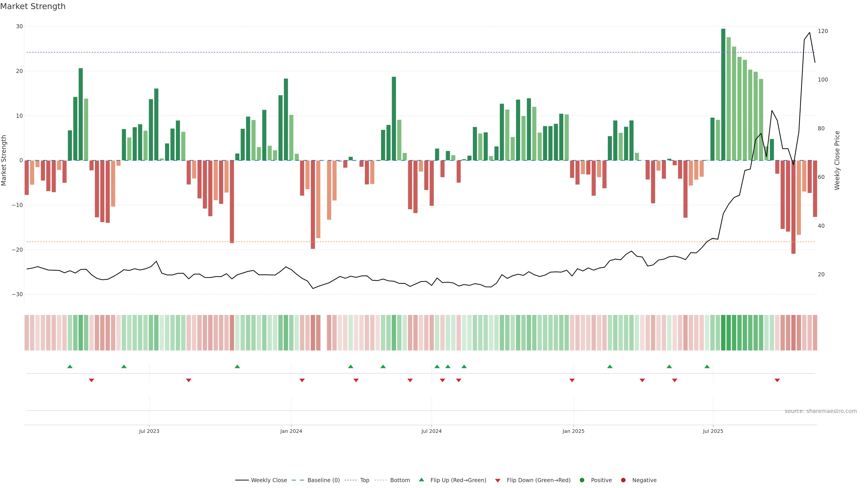Click the last red flip-down triangle marker
The height and width of the screenshot is (488, 868).
(x=777, y=380)
